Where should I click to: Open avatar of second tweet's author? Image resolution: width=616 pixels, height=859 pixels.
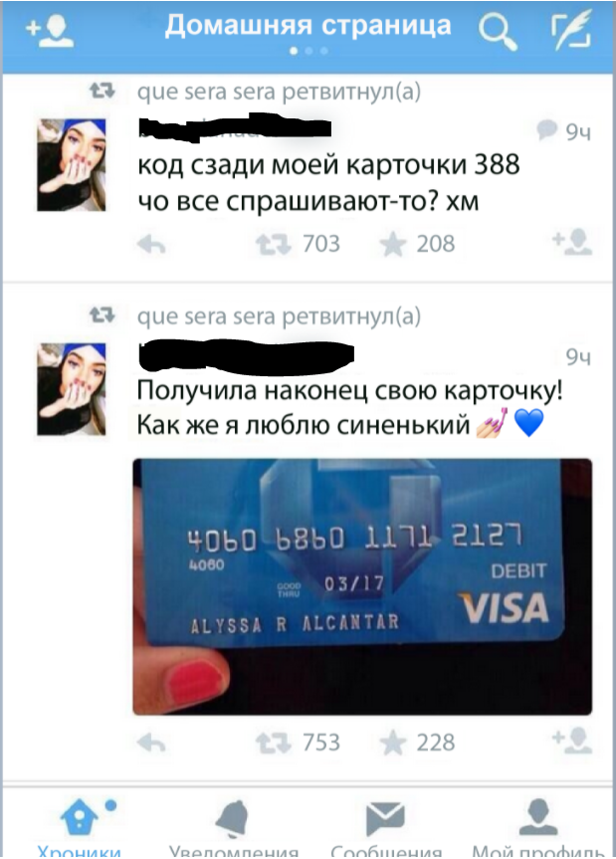coord(72,389)
